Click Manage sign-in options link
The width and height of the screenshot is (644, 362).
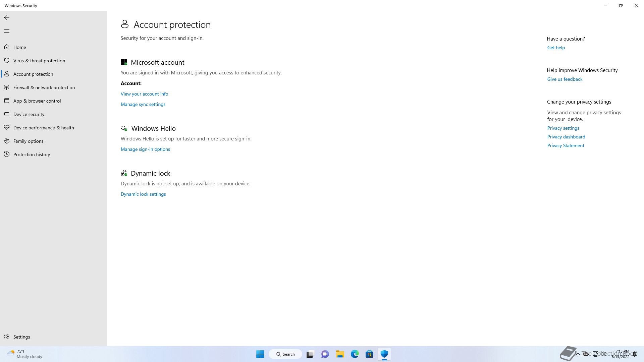point(145,149)
